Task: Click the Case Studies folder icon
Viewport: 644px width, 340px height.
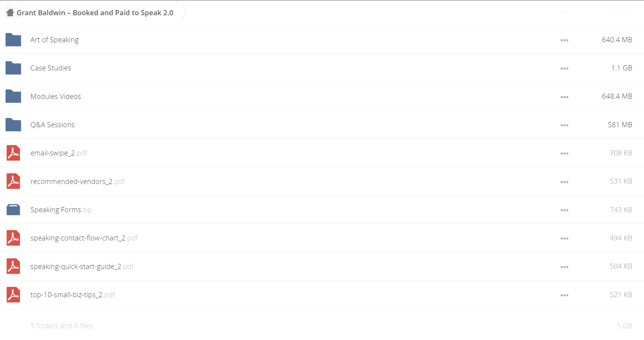Action: click(x=13, y=68)
